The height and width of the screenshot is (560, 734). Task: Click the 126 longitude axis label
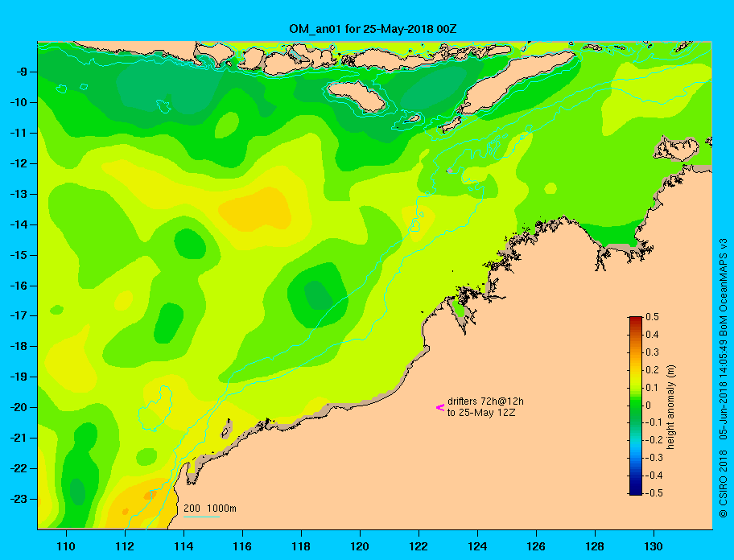pos(536,546)
